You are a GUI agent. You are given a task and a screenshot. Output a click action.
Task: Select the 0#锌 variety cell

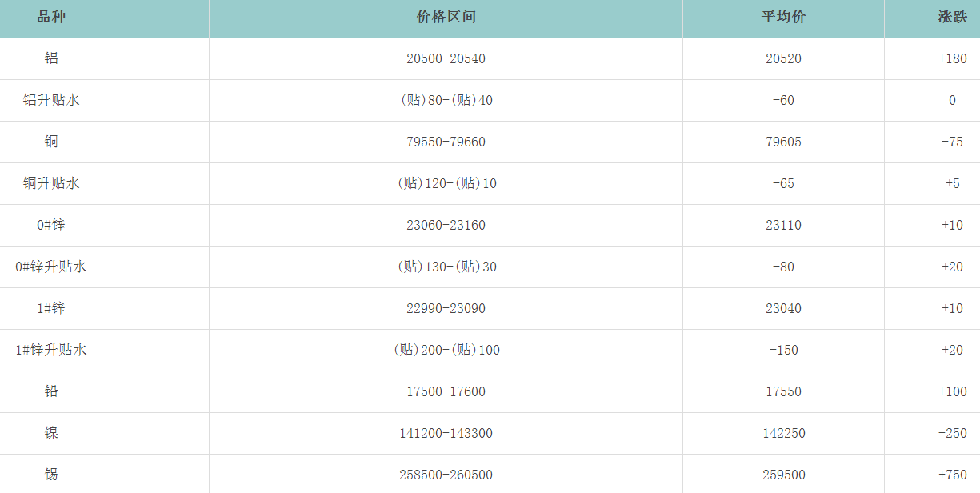(x=51, y=226)
